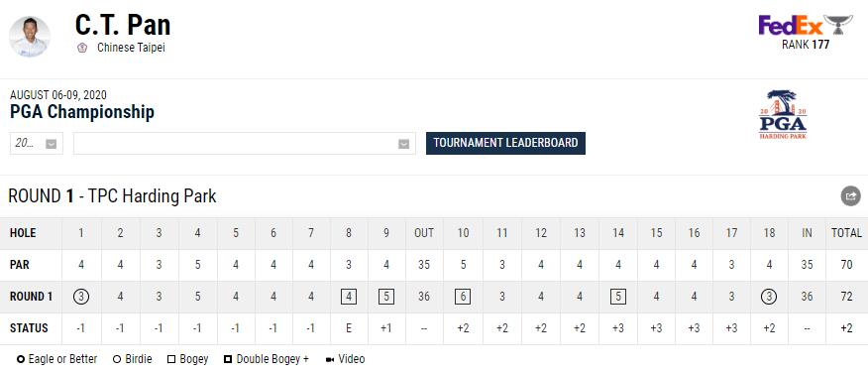
Task: Click the TOTAL score of 72
Action: pos(846,297)
